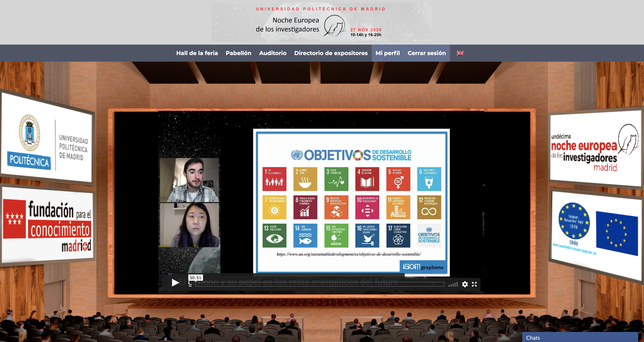Adjust the video volume bars
Image resolution: width=644 pixels, height=342 pixels.
click(x=453, y=284)
